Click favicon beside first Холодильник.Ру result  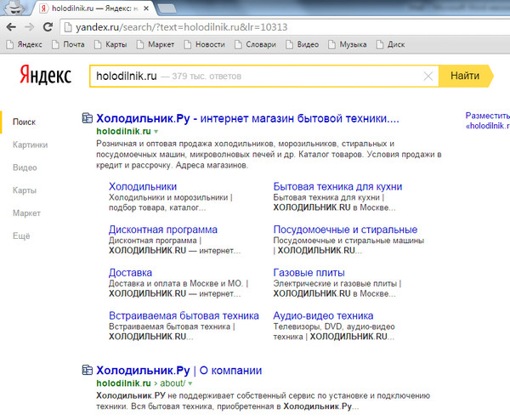pyautogui.click(x=88, y=118)
